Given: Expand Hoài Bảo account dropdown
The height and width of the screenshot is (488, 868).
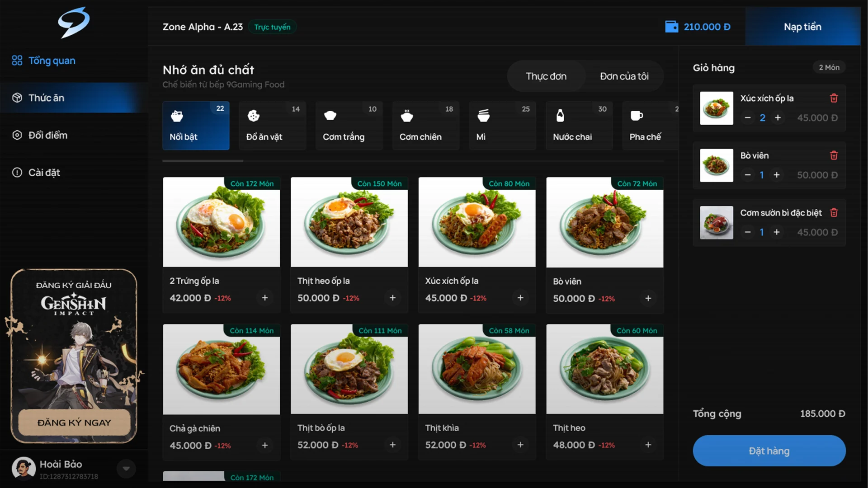Looking at the screenshot, I should 126,469.
